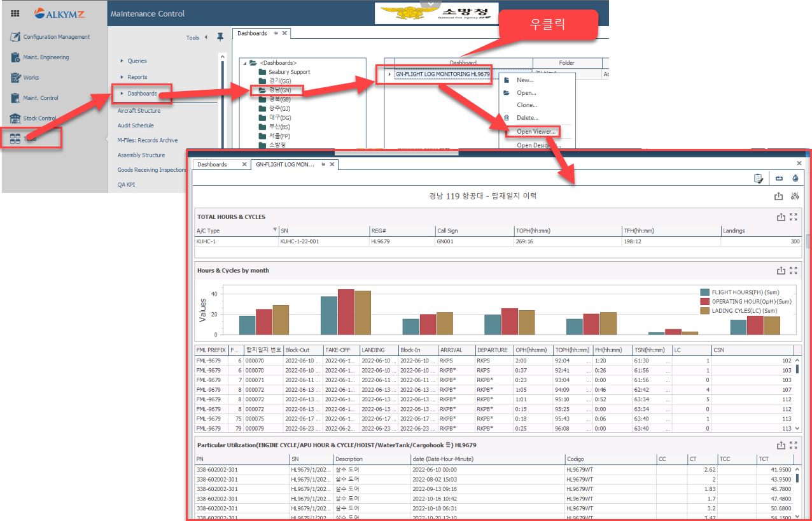
Task: Open the app grid launcher icon
Action: click(15, 13)
